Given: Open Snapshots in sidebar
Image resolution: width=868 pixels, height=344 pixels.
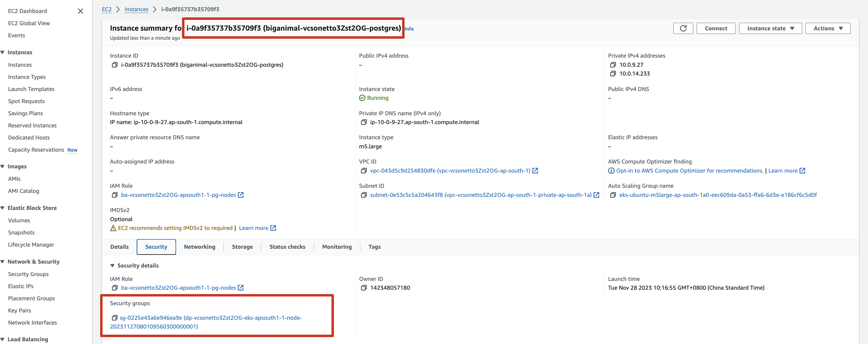Looking at the screenshot, I should (x=21, y=232).
